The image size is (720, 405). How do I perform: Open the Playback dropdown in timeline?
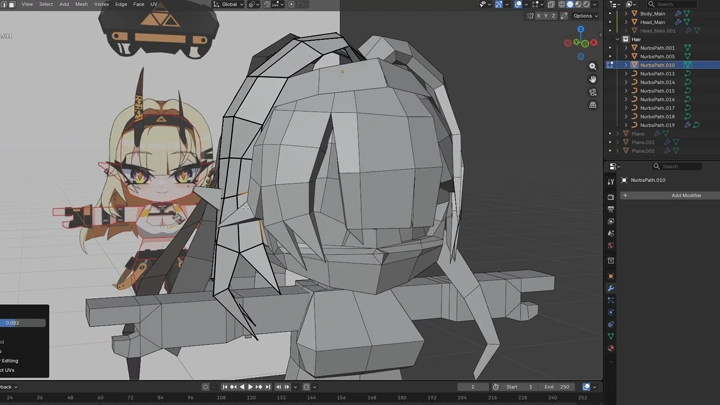tap(8, 387)
